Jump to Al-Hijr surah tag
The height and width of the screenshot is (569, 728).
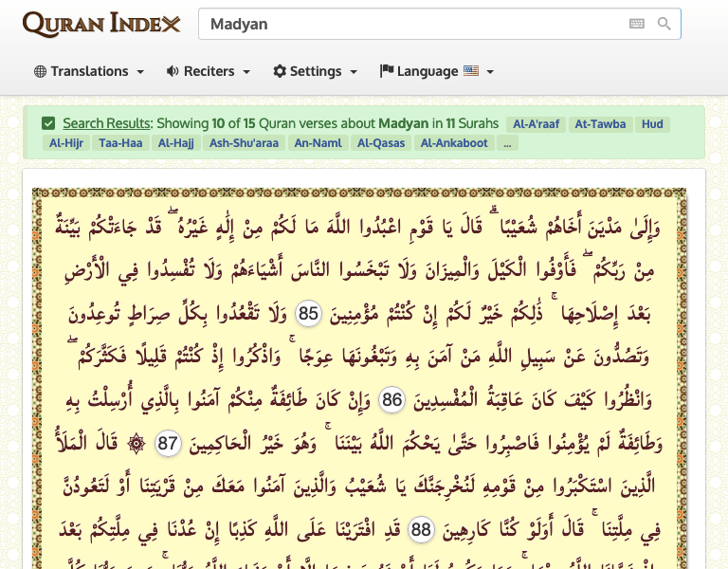pos(66,143)
